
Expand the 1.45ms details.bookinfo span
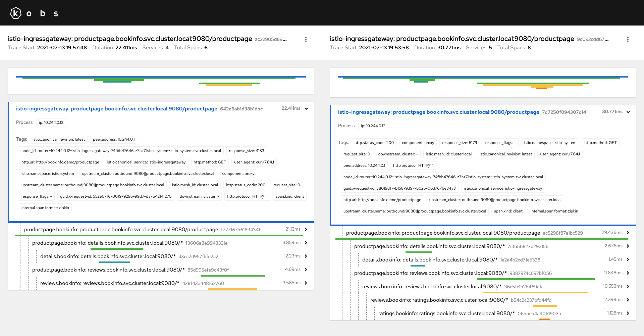(x=628, y=259)
